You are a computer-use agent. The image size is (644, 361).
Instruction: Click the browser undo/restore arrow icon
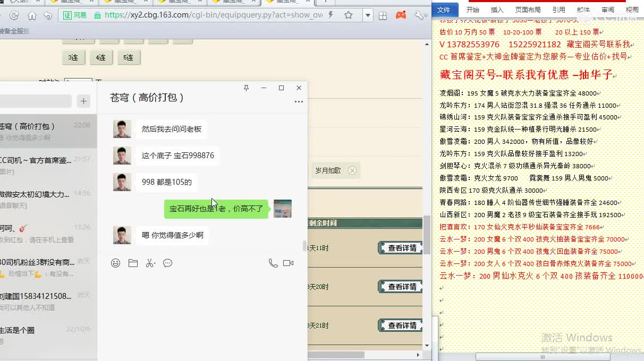point(48,15)
